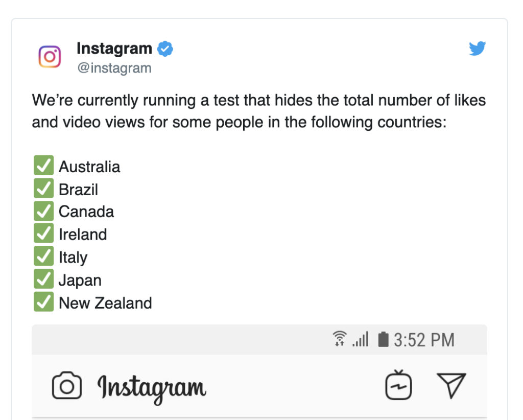
Task: Click the battery status icon
Action: click(x=383, y=339)
